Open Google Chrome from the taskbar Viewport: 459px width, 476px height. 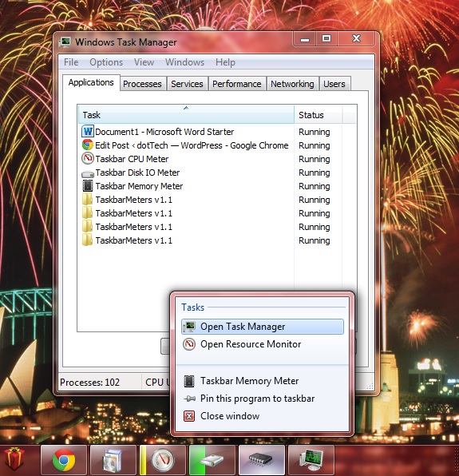64,460
